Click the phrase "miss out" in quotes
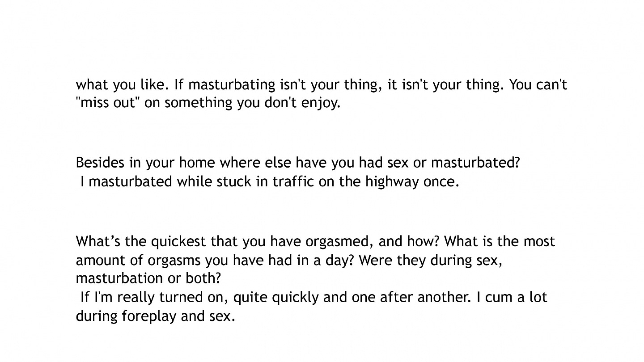 pyautogui.click(x=109, y=102)
